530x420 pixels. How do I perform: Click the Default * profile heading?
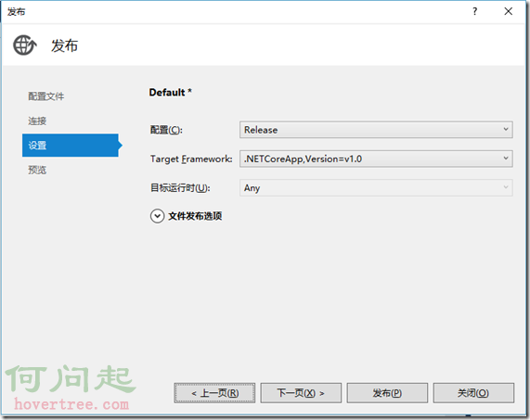click(x=171, y=92)
